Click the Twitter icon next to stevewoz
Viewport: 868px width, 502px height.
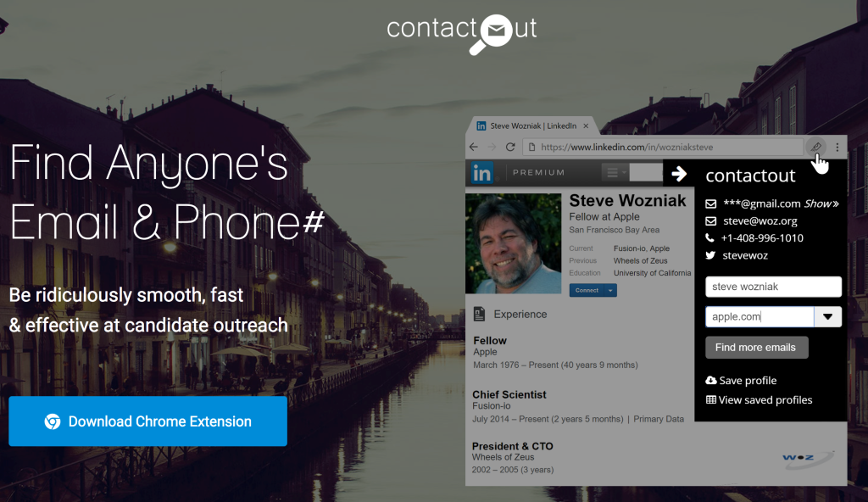coord(711,255)
